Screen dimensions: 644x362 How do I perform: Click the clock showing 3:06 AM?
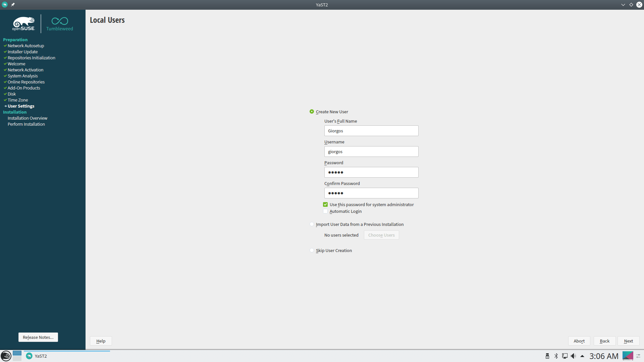click(604, 356)
